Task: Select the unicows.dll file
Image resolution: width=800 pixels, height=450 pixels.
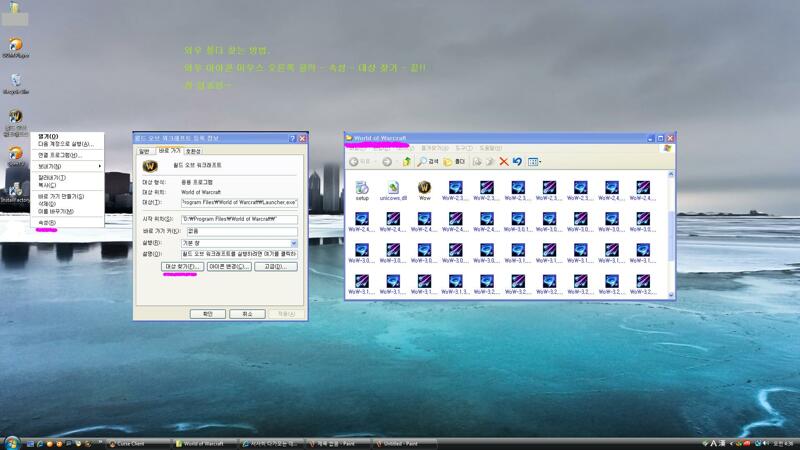Action: (x=393, y=190)
